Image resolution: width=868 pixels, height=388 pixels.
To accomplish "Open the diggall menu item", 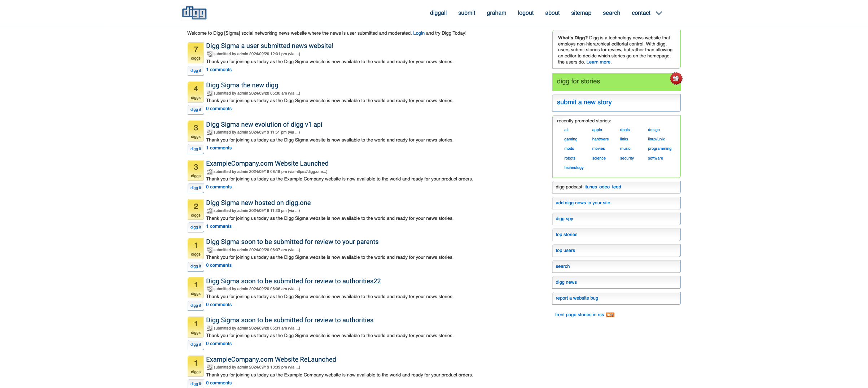I will pyautogui.click(x=438, y=13).
